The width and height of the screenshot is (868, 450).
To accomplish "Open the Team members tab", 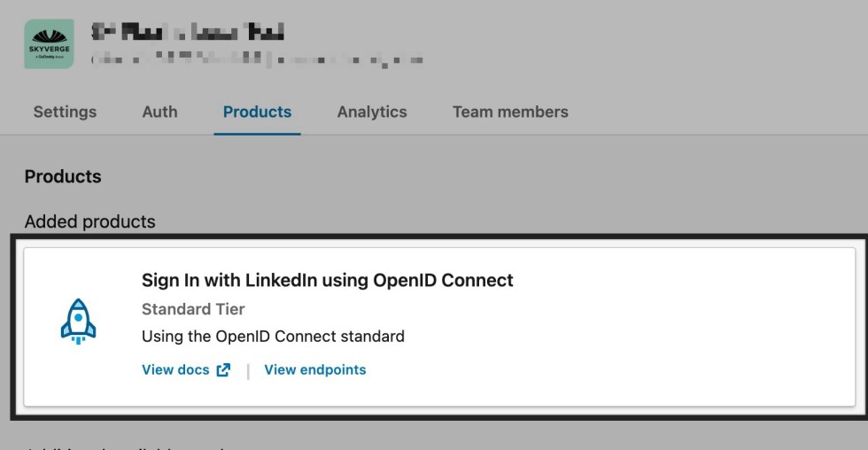I will [510, 112].
